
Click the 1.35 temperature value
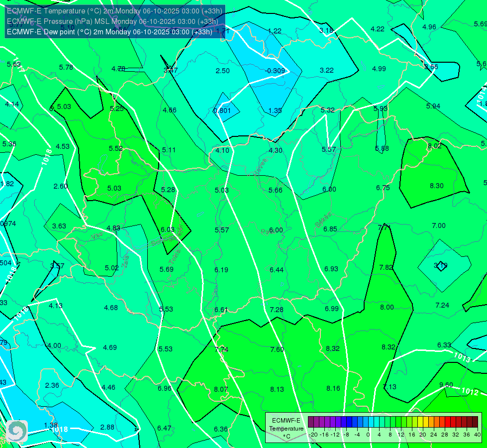click(x=275, y=111)
